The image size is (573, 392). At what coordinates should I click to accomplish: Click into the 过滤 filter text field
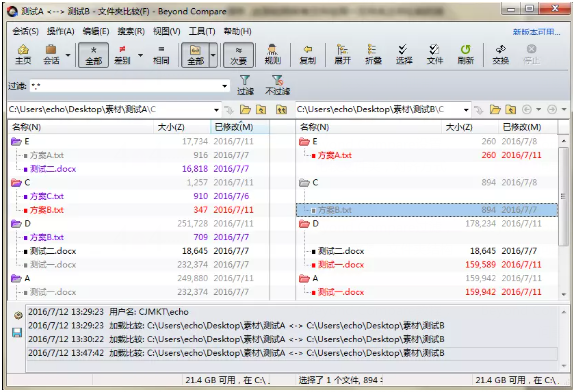pos(125,86)
